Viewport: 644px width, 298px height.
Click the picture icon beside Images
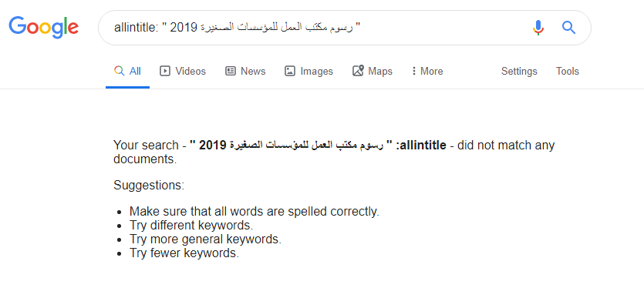tap(290, 72)
